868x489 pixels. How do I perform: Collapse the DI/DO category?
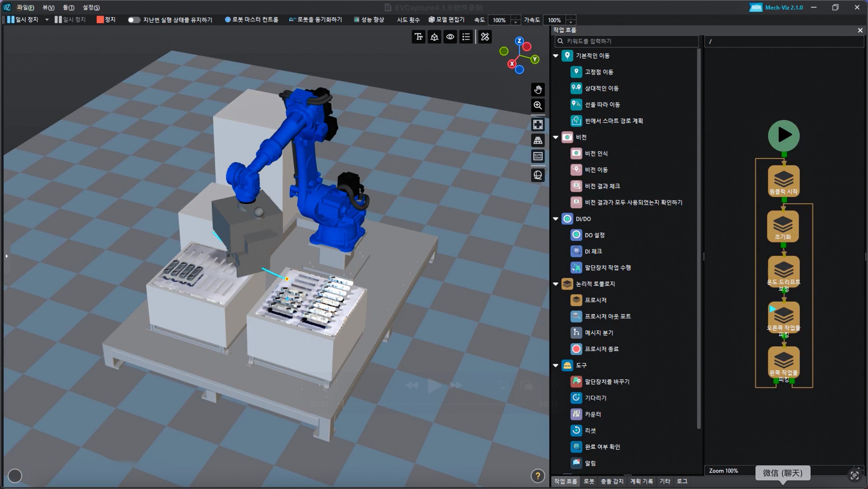pyautogui.click(x=556, y=219)
